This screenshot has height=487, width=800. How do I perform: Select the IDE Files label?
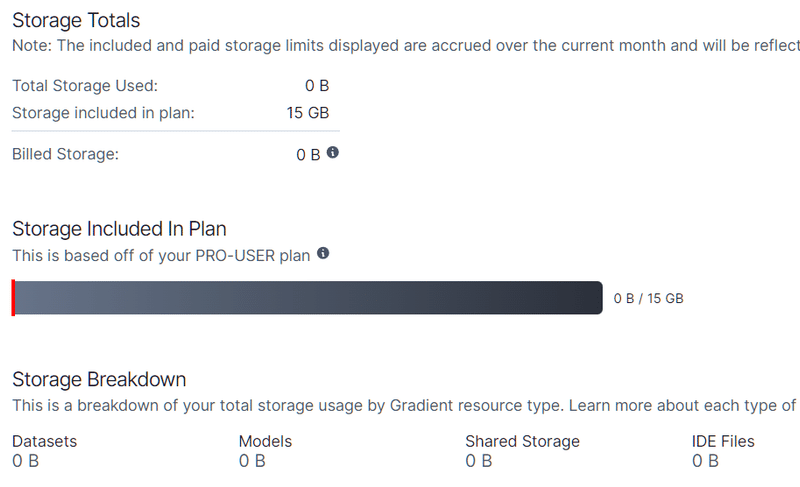(x=723, y=441)
